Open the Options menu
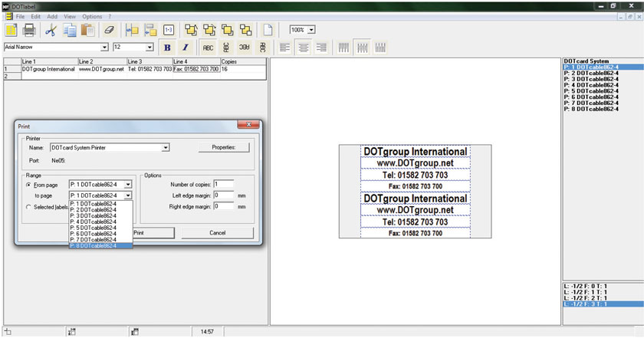Screen dimensions: 644x338 pyautogui.click(x=91, y=16)
